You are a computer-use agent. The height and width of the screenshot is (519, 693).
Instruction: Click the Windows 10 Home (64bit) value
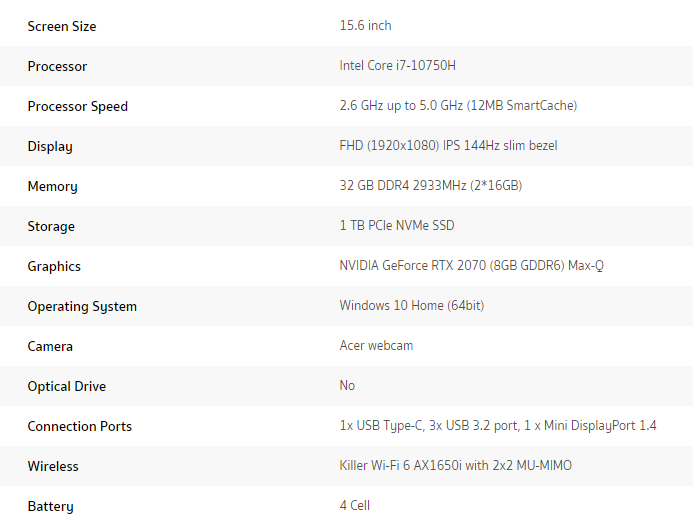click(412, 305)
